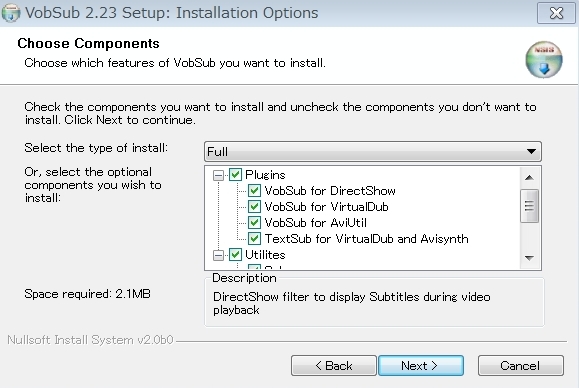Toggle TextSub for VirtualDub and Avisynth checkbox

pos(254,238)
